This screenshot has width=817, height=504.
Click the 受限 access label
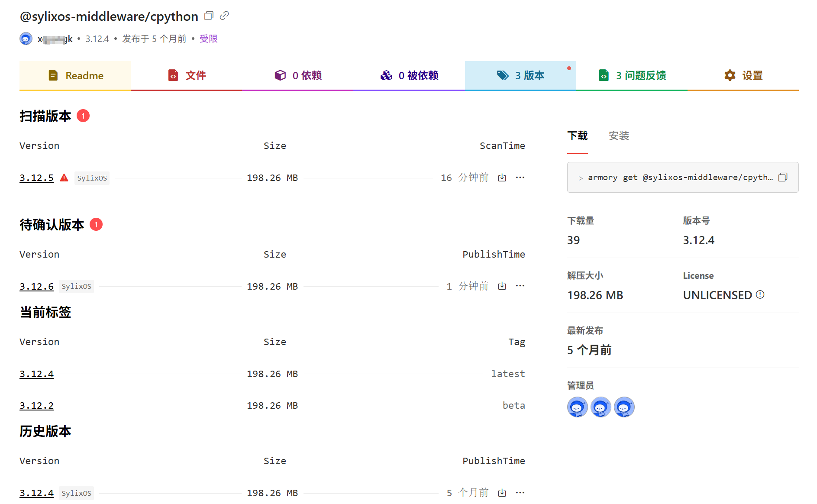[x=208, y=39]
